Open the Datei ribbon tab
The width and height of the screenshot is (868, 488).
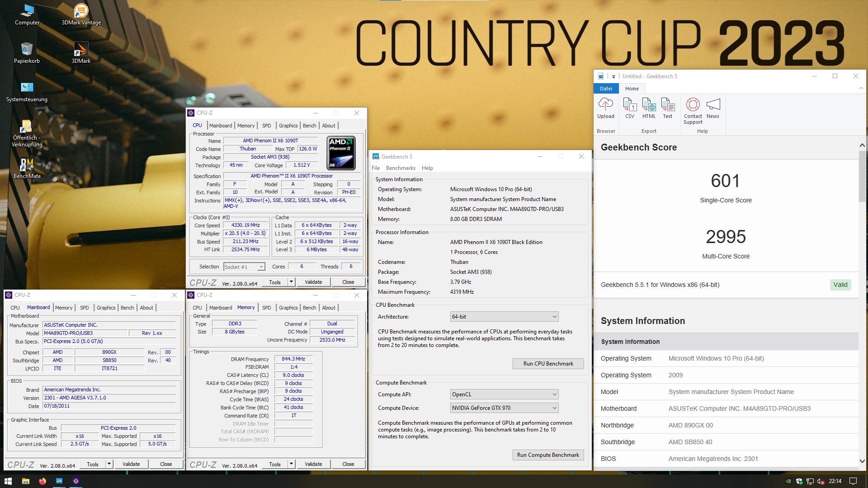point(606,89)
